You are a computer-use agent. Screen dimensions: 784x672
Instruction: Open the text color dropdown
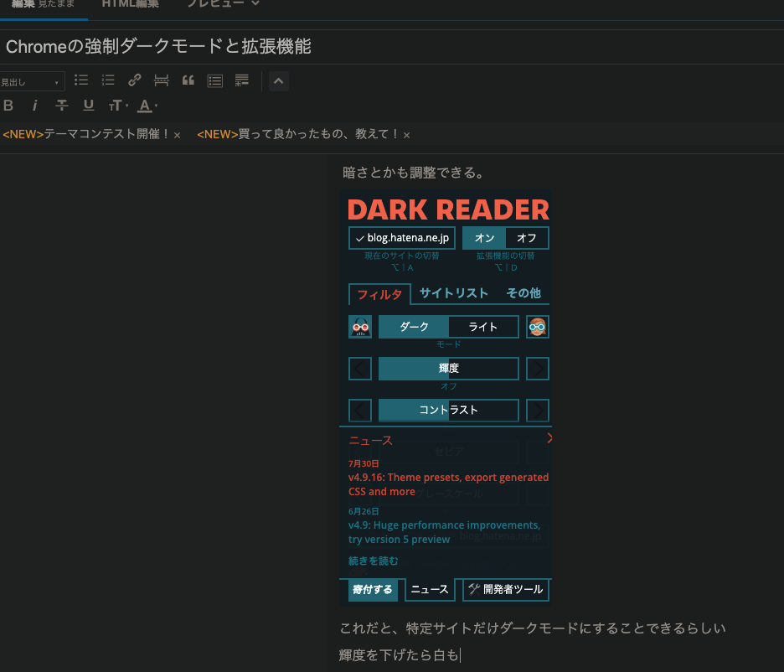click(147, 106)
